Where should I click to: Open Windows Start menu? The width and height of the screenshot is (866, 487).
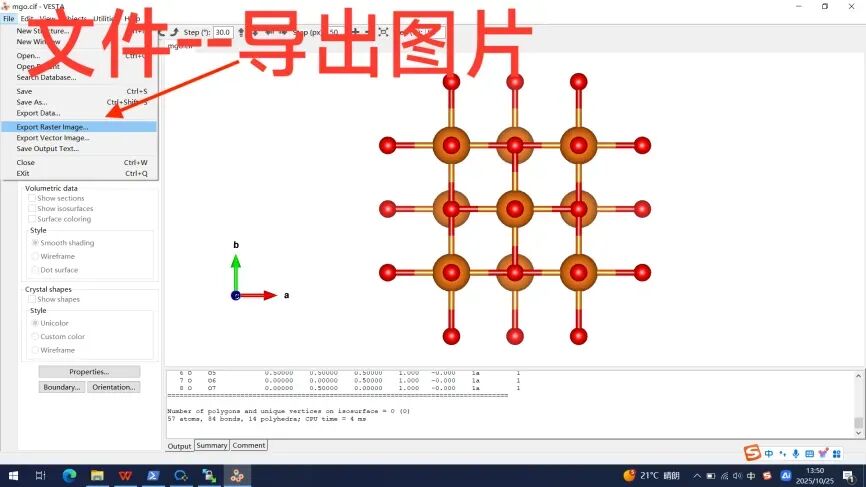coord(13,475)
